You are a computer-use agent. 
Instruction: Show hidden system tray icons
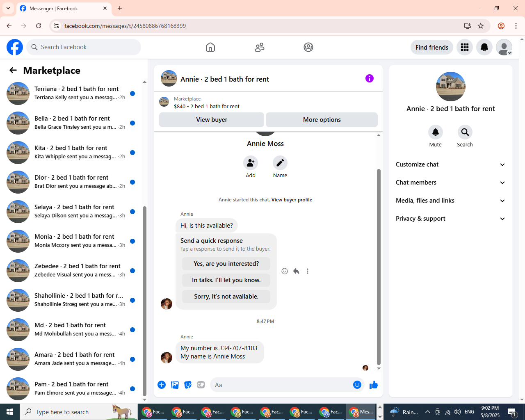(x=428, y=412)
